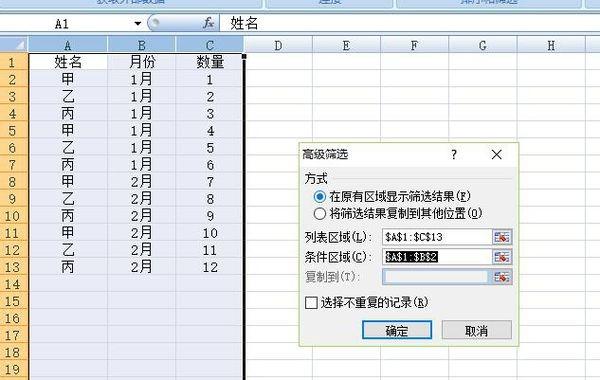The height and width of the screenshot is (380, 600).
Task: Click cell C8 containing 7
Action: [x=210, y=182]
